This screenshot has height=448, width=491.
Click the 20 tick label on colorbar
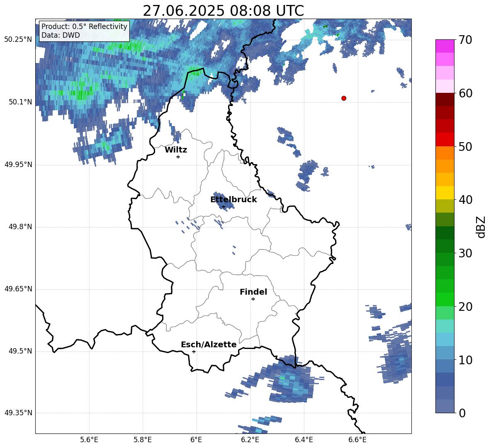click(x=465, y=306)
